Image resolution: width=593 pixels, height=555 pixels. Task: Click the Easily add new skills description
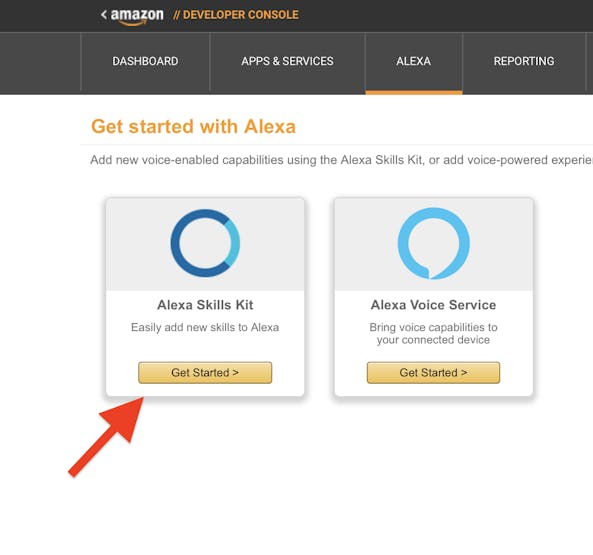pyautogui.click(x=205, y=327)
